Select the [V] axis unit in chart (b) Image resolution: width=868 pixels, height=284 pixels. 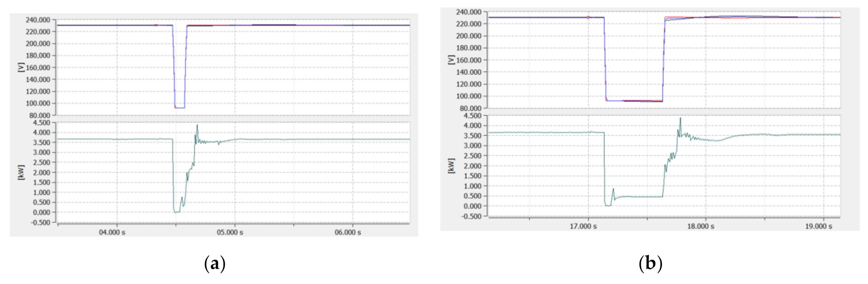click(451, 60)
